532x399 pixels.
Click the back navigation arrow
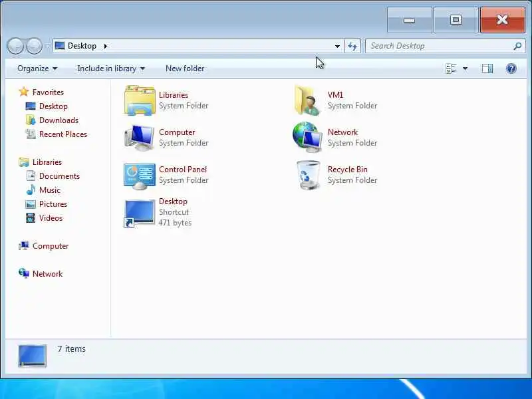[x=15, y=46]
